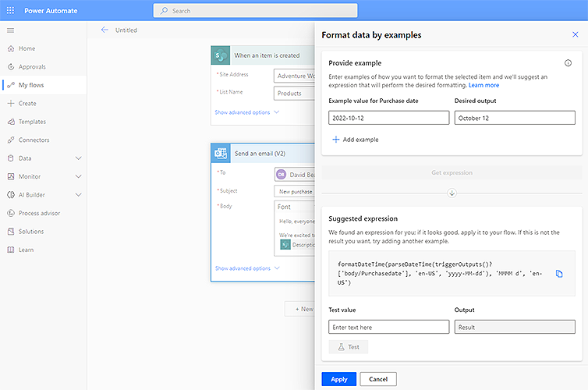Click the down arrow circle divider icon

pos(452,193)
